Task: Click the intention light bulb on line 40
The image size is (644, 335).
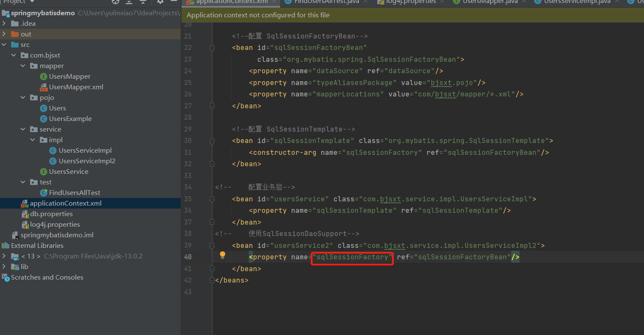Action: pyautogui.click(x=223, y=255)
